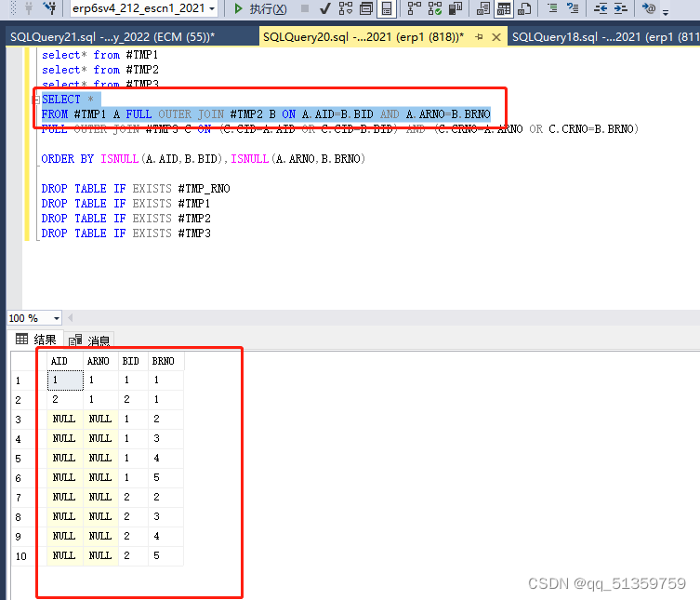Click the NULL ARNO cell in row 10
This screenshot has height=600, width=700.
pyautogui.click(x=101, y=555)
